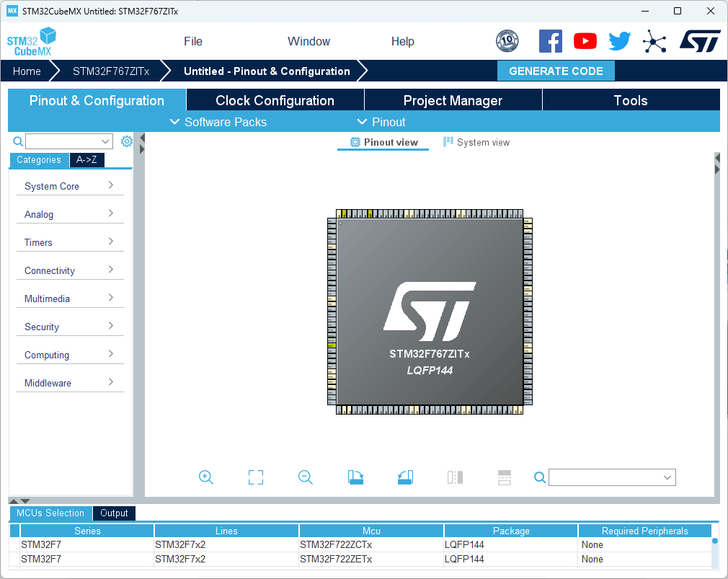Sort by the Series column header

point(87,531)
